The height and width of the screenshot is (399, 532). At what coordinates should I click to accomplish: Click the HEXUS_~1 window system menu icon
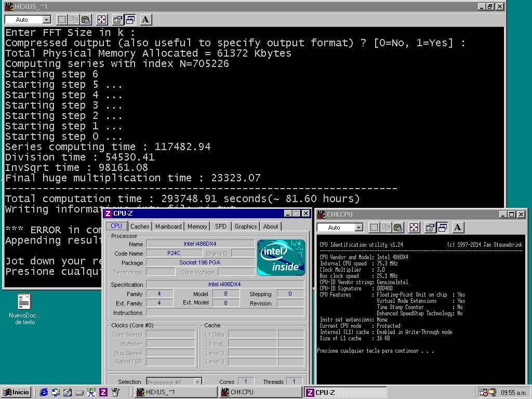coord(9,6)
